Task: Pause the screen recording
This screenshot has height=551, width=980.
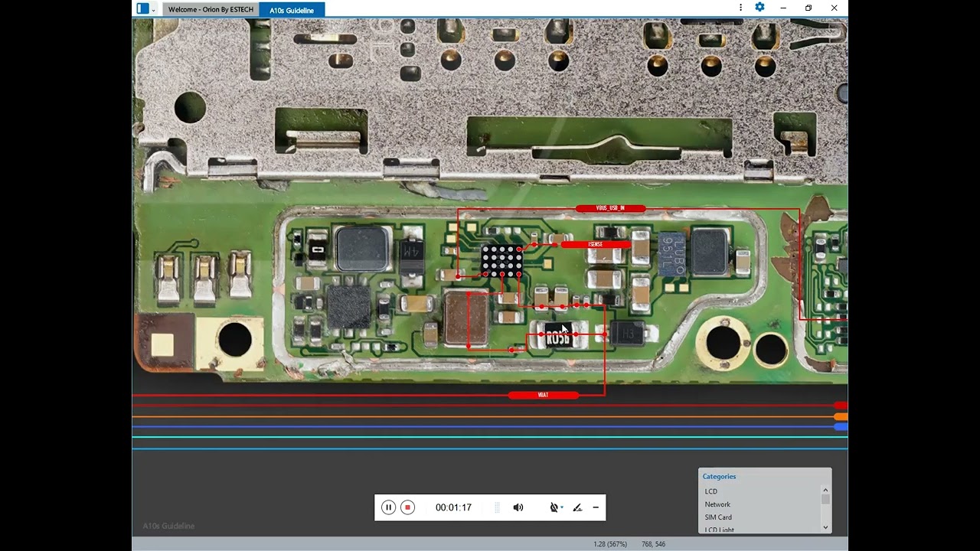Action: 388,507
